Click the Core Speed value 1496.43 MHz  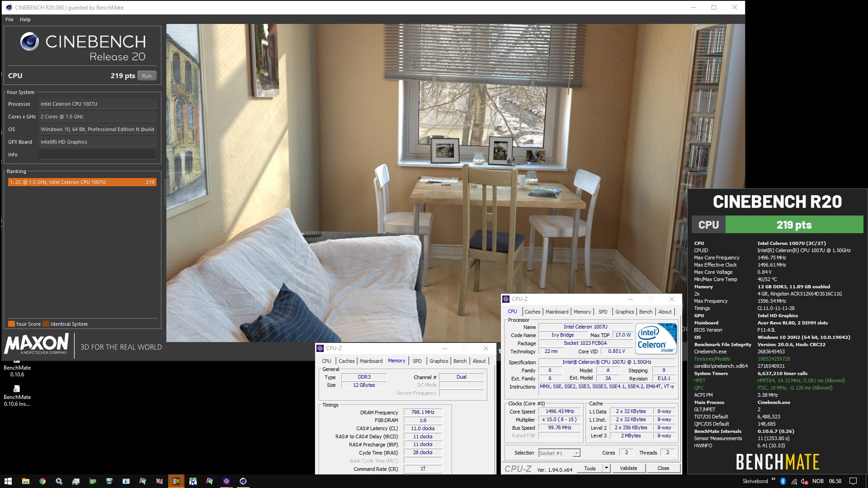pyautogui.click(x=560, y=411)
